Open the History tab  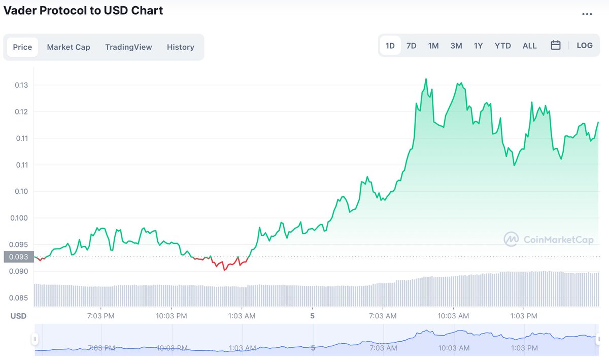coord(181,47)
